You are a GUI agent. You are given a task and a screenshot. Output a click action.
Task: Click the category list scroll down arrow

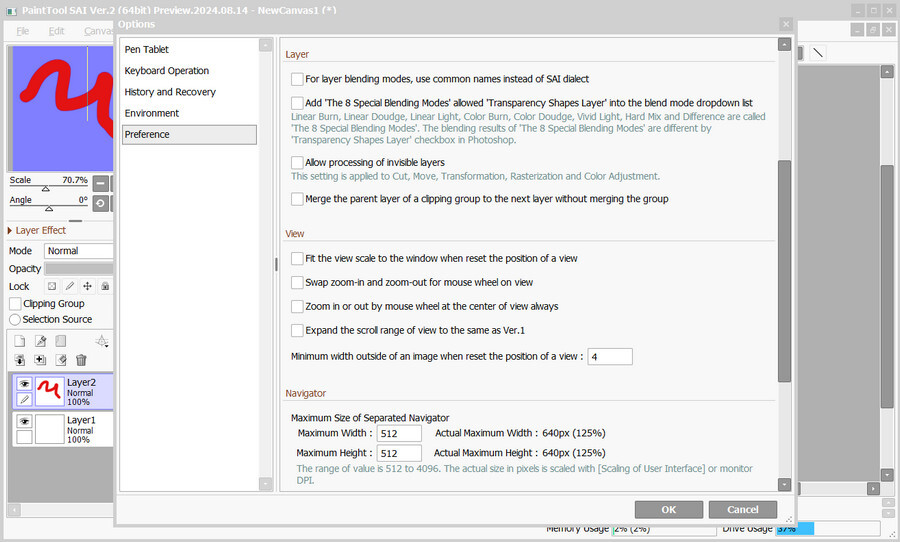click(x=265, y=484)
